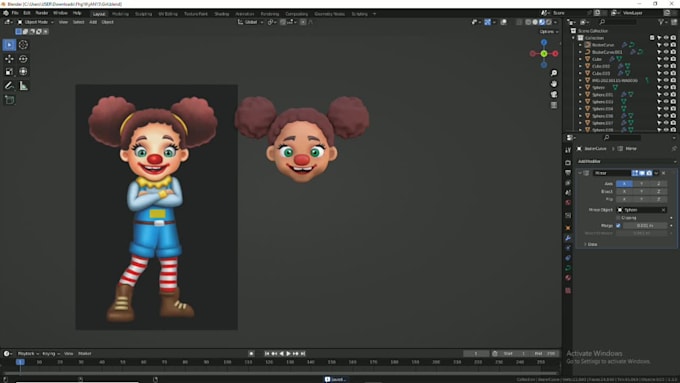Open the Object Mode dropdown
Image resolution: width=680 pixels, height=383 pixels.
pos(36,22)
